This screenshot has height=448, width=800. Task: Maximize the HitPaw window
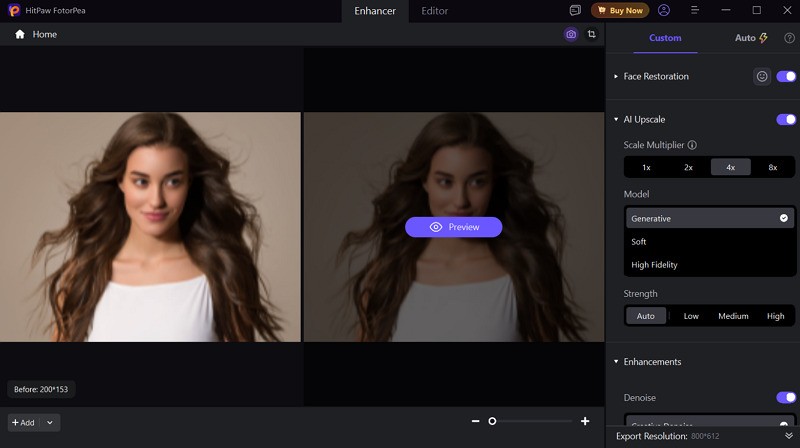coord(757,10)
